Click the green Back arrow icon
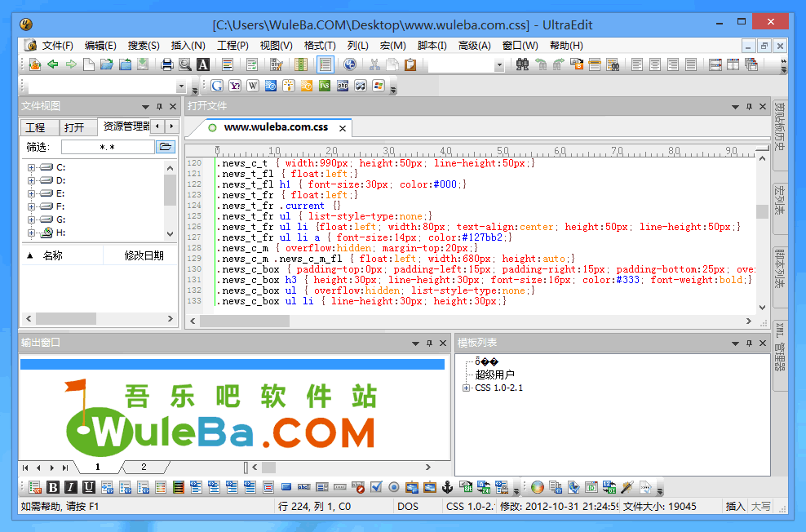The height and width of the screenshot is (532, 806). pos(52,64)
